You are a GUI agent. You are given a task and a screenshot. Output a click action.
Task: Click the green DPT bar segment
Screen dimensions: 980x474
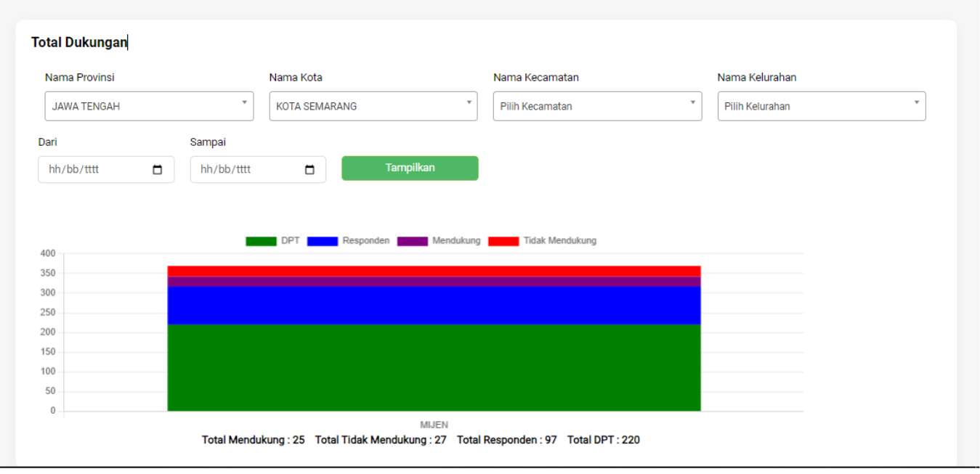pyautogui.click(x=434, y=367)
